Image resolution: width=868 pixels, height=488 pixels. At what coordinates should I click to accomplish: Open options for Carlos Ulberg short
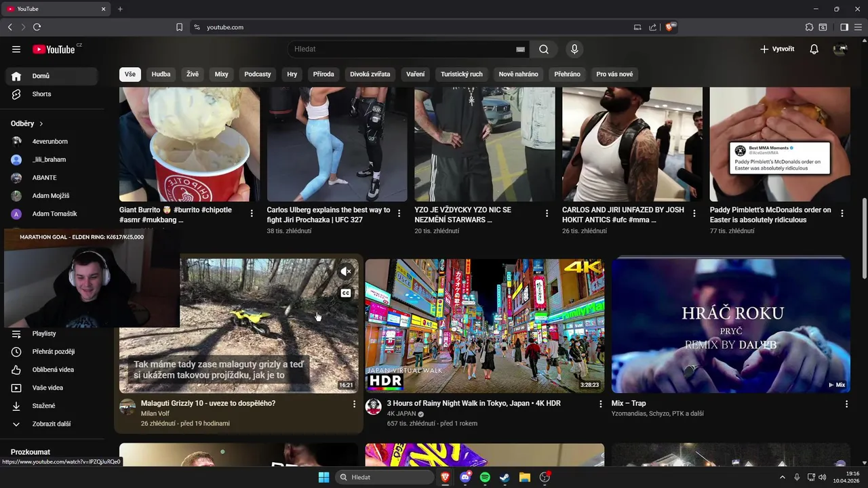click(399, 213)
